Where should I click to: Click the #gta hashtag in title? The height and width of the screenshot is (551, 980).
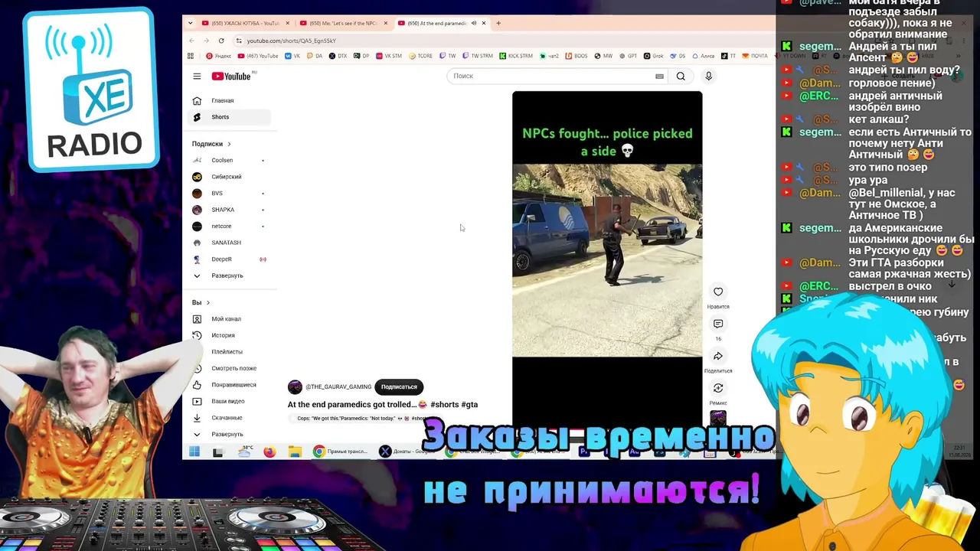coord(469,404)
